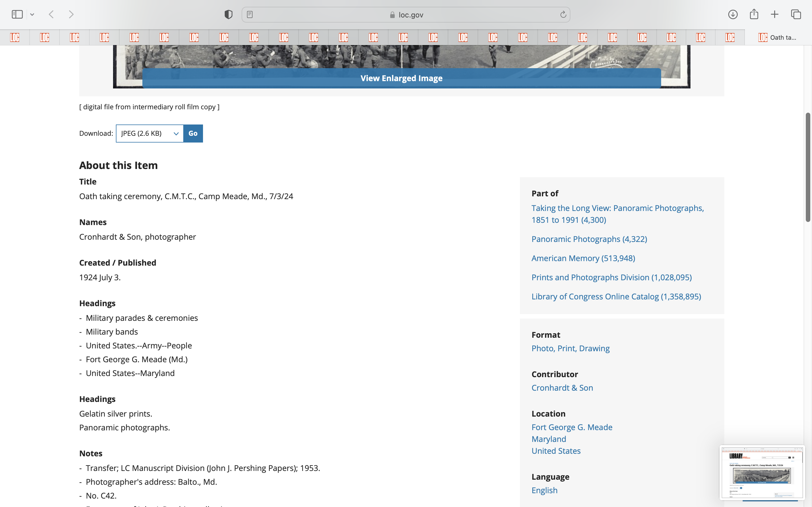
Task: Open the sidebar options chevron
Action: [32, 14]
